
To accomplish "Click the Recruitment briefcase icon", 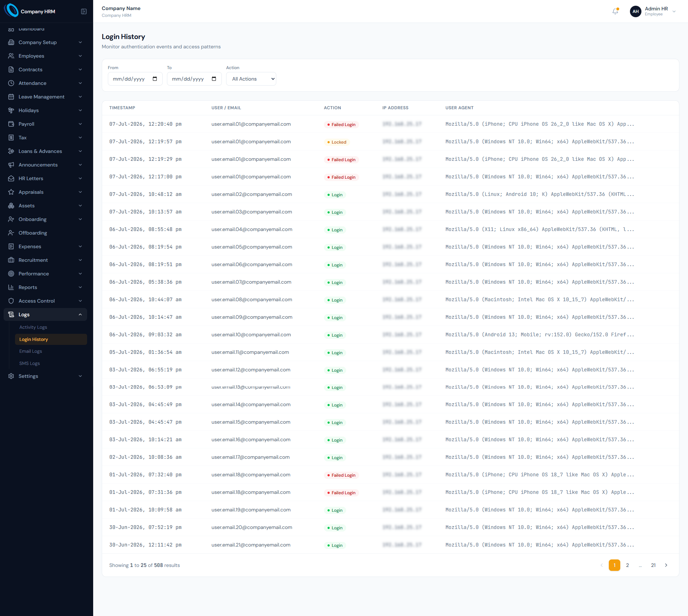I will coord(11,260).
